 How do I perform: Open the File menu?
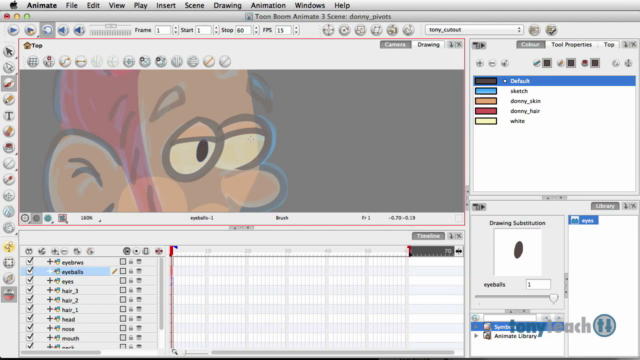coord(71,5)
